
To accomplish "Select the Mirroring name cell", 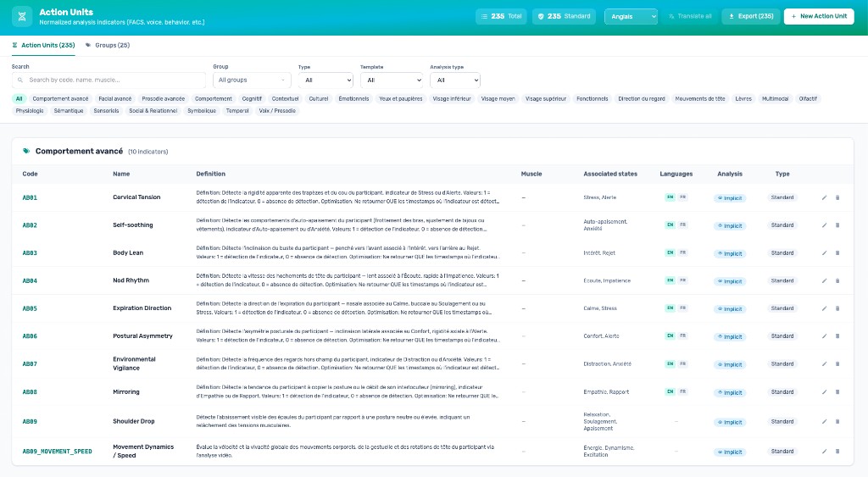I will (x=126, y=391).
